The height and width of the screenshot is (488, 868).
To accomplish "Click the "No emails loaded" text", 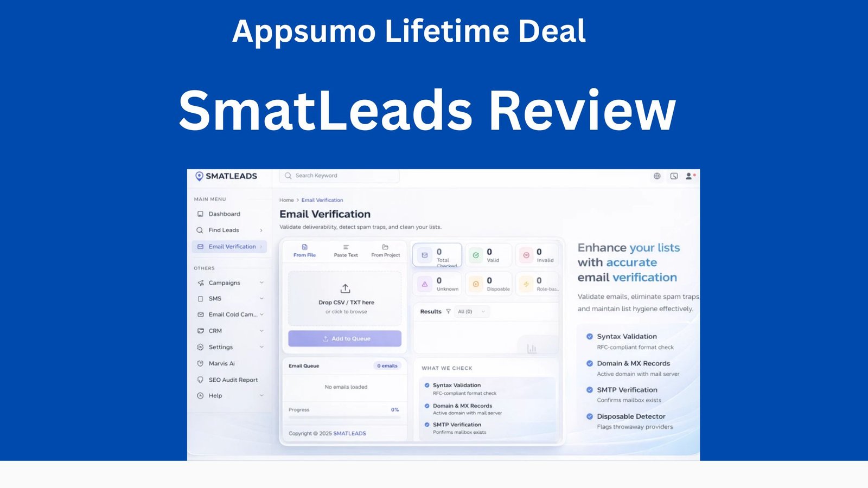I will (346, 387).
